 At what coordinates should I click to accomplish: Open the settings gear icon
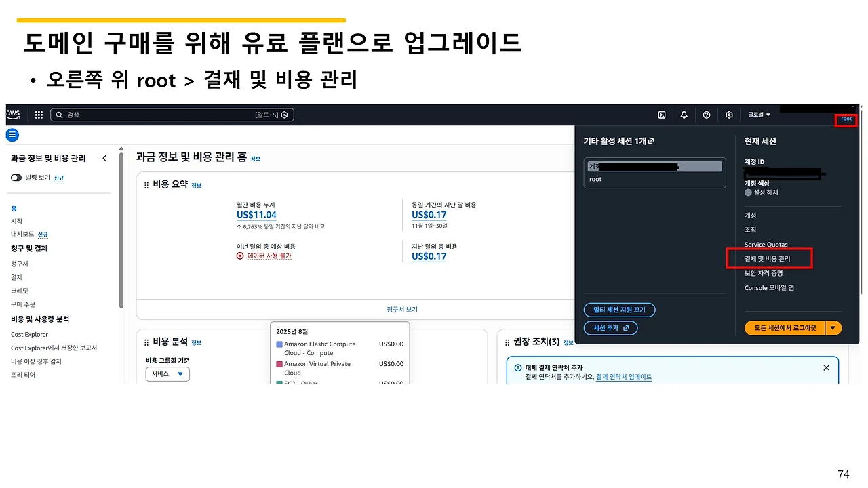pyautogui.click(x=729, y=115)
